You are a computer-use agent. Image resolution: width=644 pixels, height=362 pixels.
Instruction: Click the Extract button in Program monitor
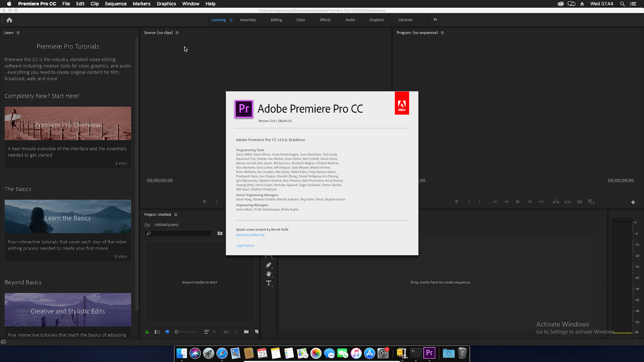pos(568,202)
